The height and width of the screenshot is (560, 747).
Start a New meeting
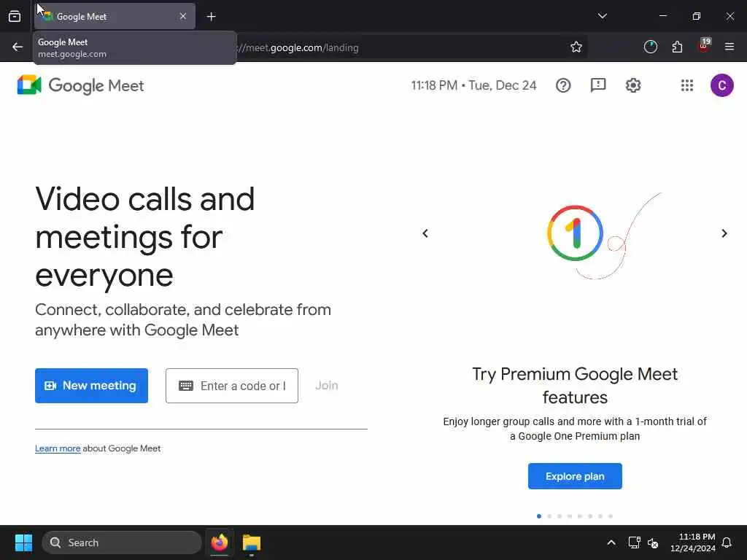point(91,386)
